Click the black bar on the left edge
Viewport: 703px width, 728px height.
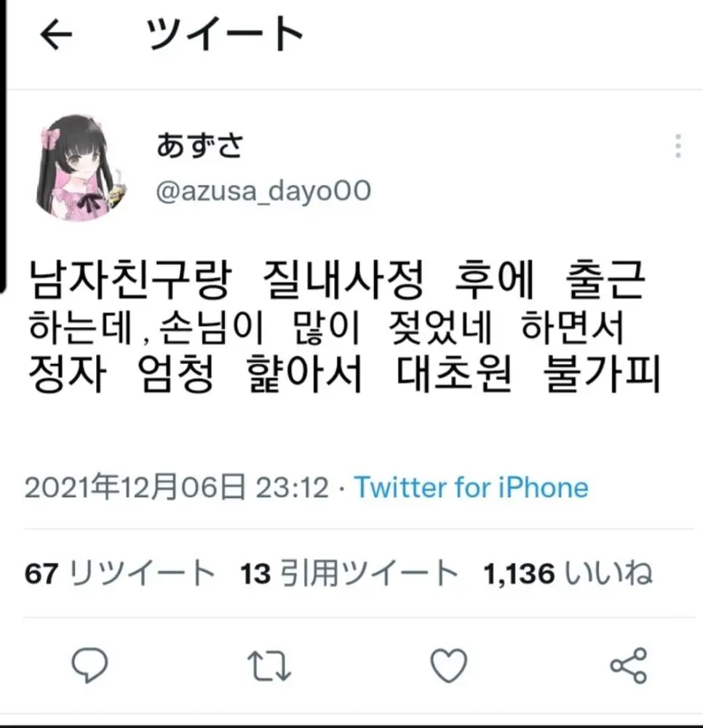3,146
